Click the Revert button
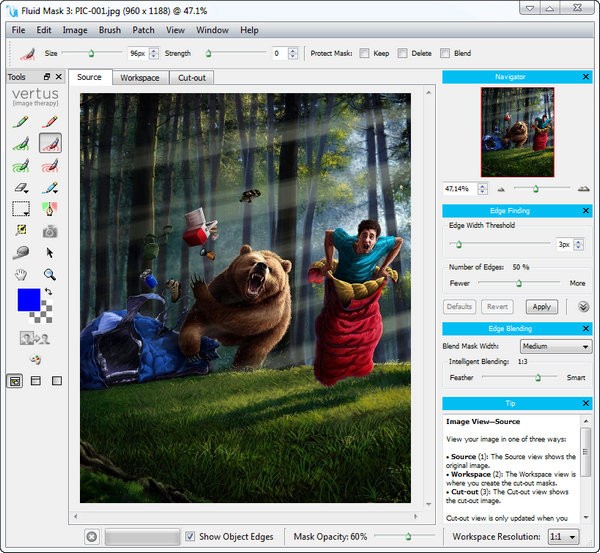600x553 pixels. pyautogui.click(x=497, y=307)
